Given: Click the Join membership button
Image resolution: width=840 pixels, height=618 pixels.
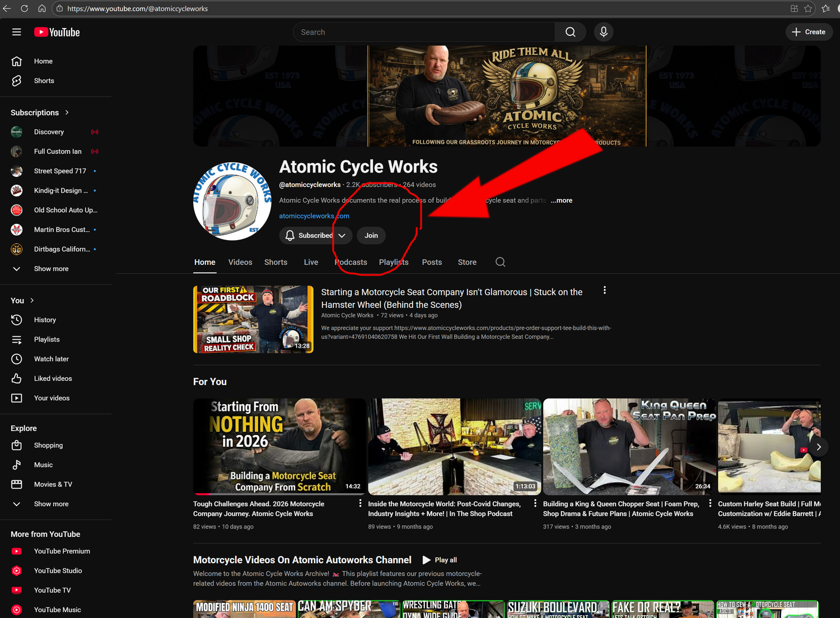Looking at the screenshot, I should (371, 236).
